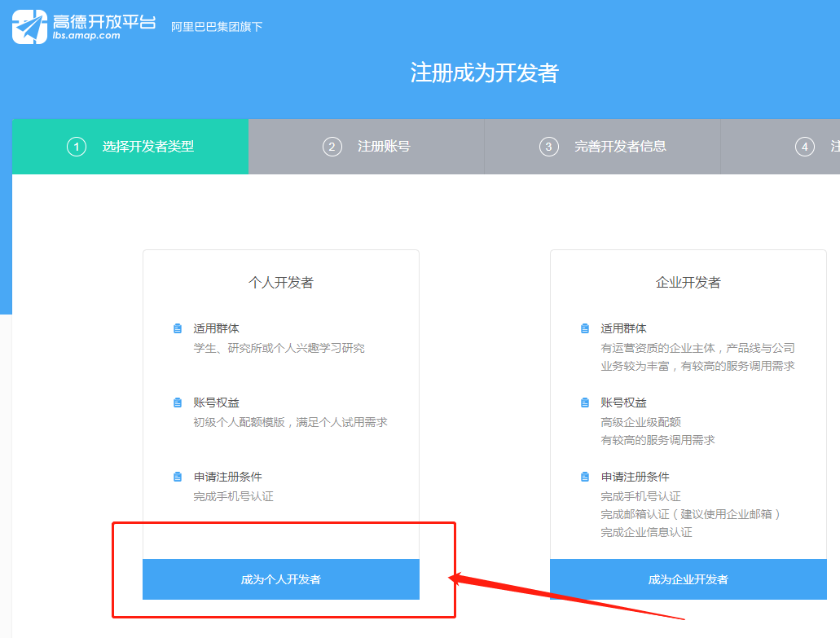Click the circled number 4 step icon
Viewport: 840px width, 638px height.
805,147
